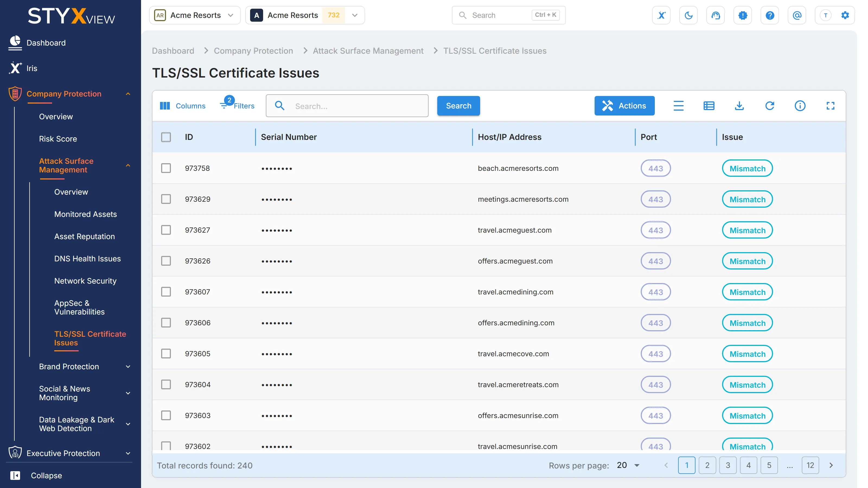The width and height of the screenshot is (868, 488).
Task: Toggle dark mode moon icon
Action: click(688, 15)
